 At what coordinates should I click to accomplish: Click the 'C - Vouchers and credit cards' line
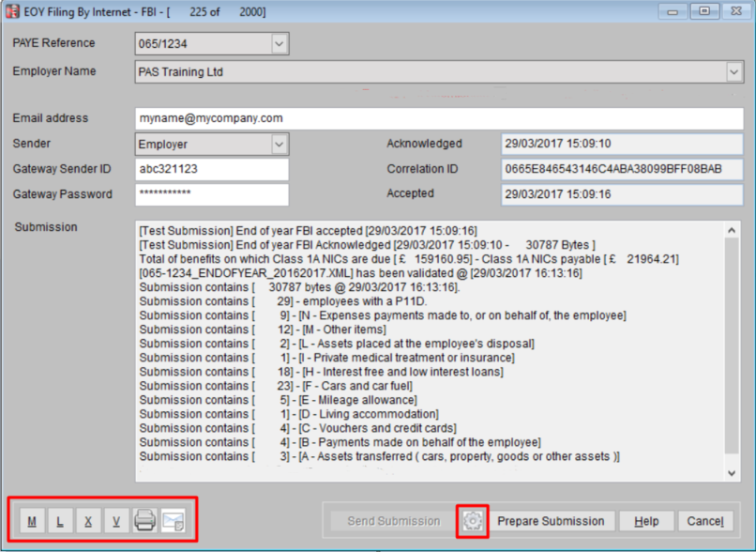[298, 428]
